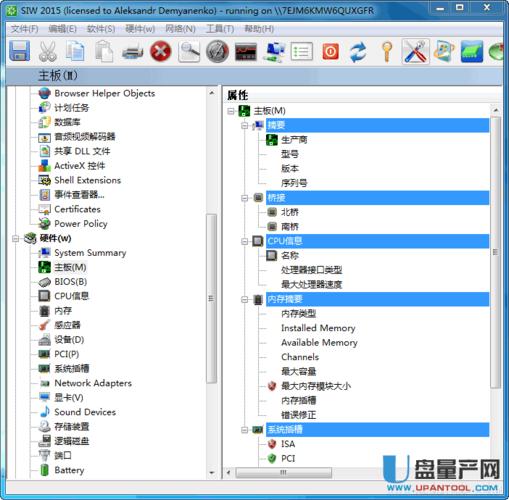Click the Print toolbar icon
This screenshot has width=509, height=500.
(132, 52)
